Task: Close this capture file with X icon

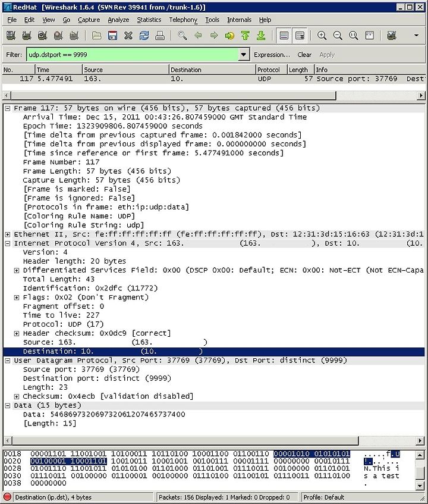Action: pyautogui.click(x=128, y=35)
